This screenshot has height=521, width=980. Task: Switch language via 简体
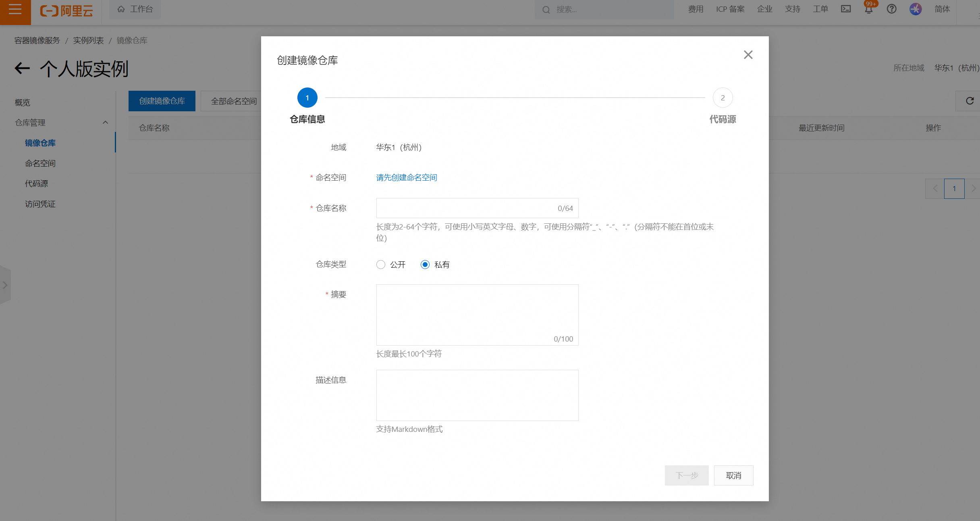click(942, 9)
